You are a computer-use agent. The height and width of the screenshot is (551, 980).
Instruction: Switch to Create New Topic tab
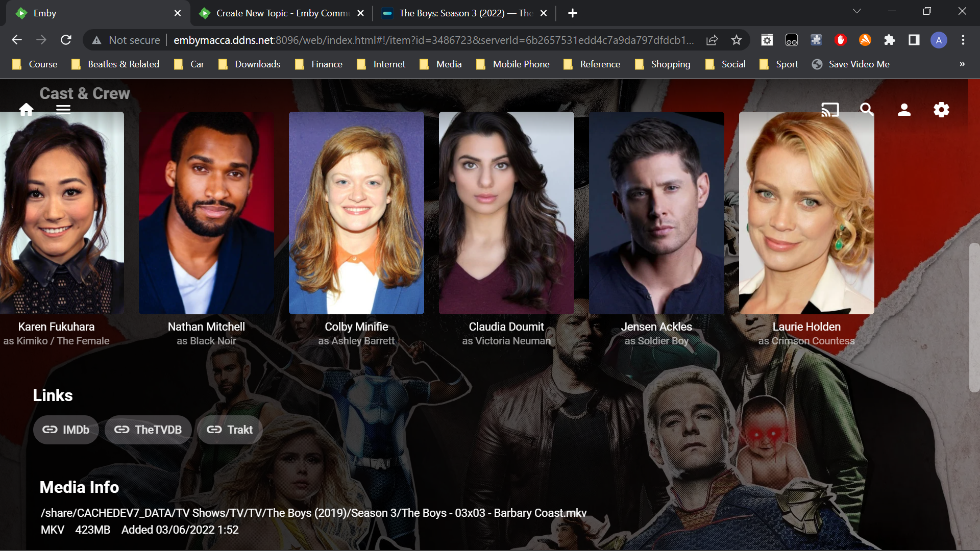tap(276, 13)
